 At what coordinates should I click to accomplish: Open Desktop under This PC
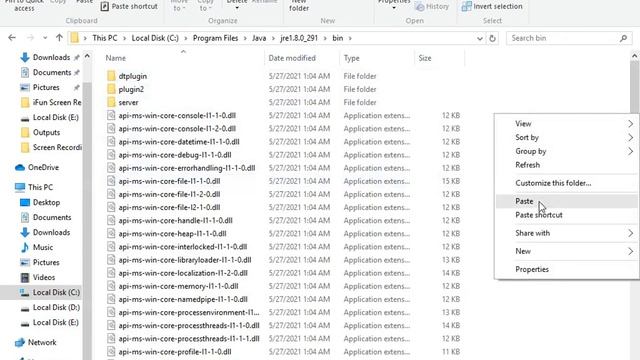click(46, 202)
